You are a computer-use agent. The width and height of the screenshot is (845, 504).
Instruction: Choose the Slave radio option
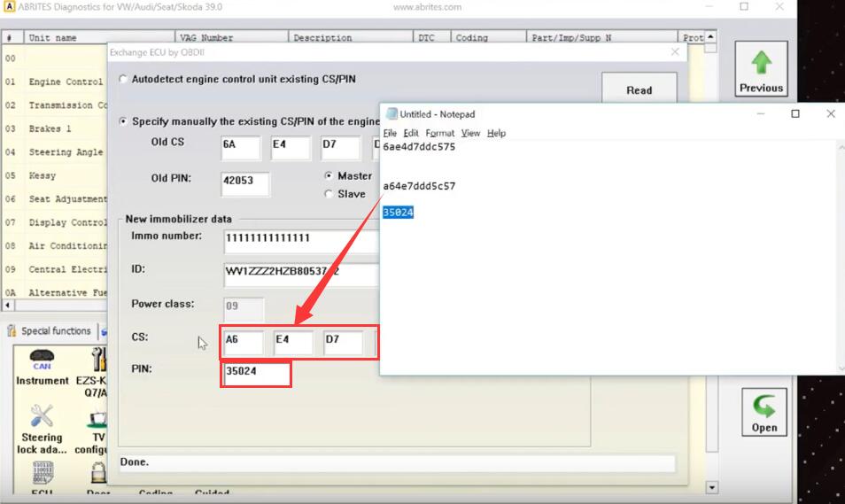pos(329,194)
